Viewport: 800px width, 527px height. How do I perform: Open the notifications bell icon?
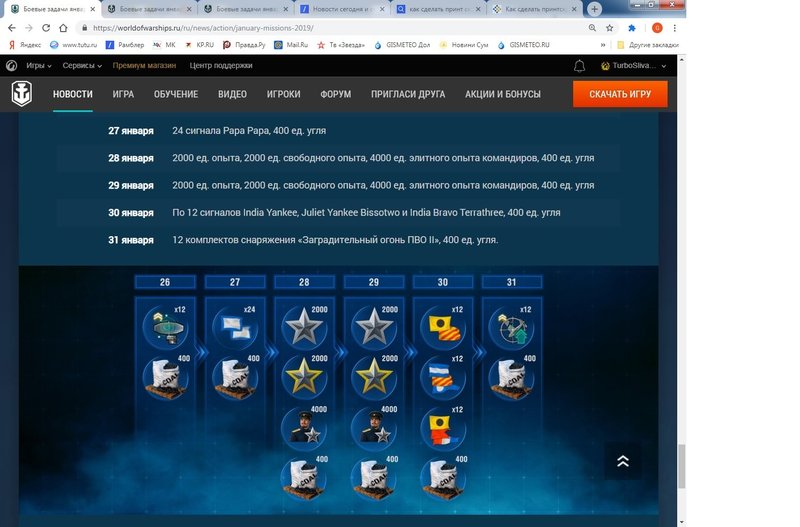pos(579,66)
